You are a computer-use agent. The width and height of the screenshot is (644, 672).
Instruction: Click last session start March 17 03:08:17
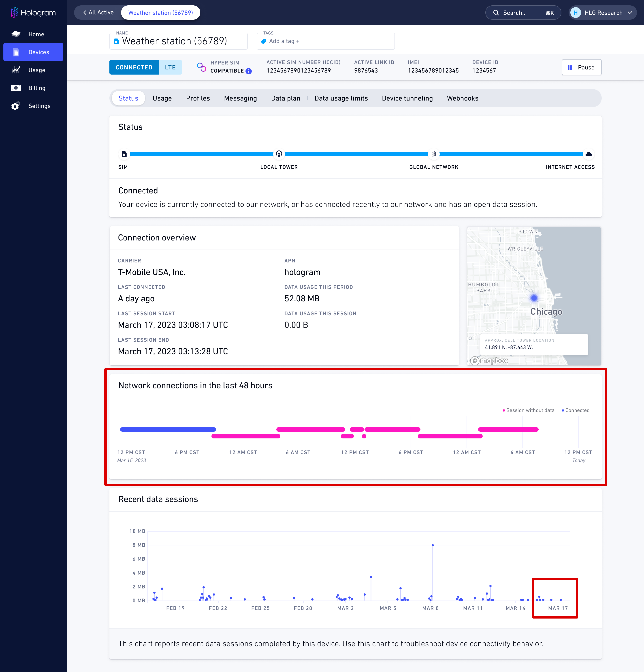(173, 325)
